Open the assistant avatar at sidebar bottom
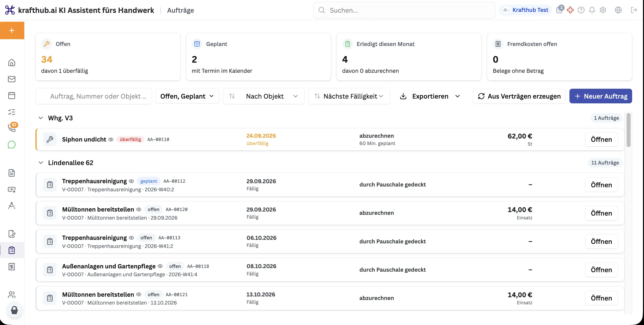This screenshot has height=325, width=644. tap(14, 310)
